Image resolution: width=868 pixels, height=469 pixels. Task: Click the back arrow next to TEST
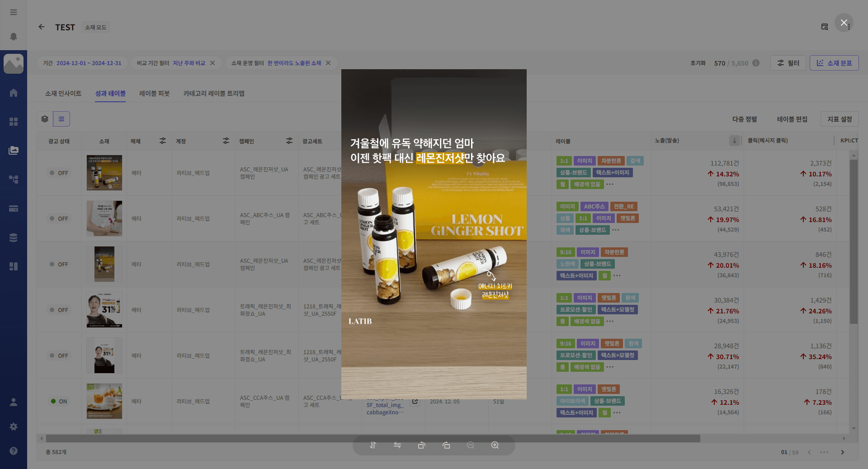(42, 27)
